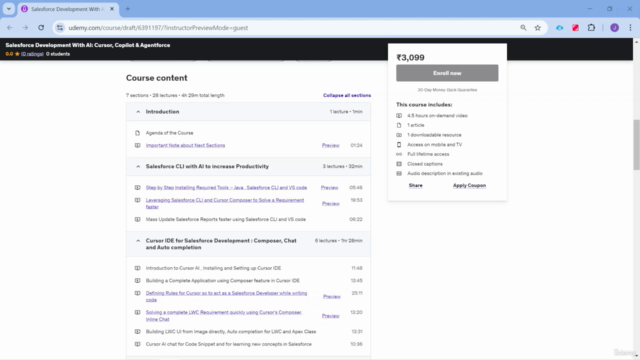The height and width of the screenshot is (360, 640).
Task: Preview Leveraging Salesforce CLI and Cursor Composer
Action: tap(331, 203)
